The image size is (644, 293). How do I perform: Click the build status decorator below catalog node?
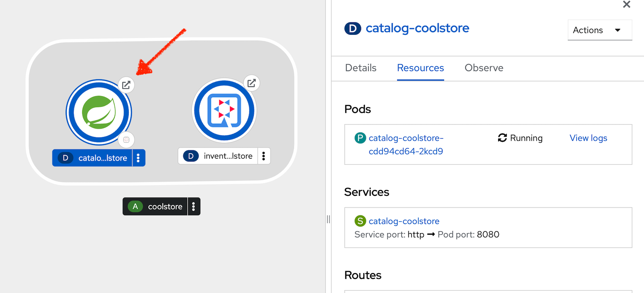[126, 140]
